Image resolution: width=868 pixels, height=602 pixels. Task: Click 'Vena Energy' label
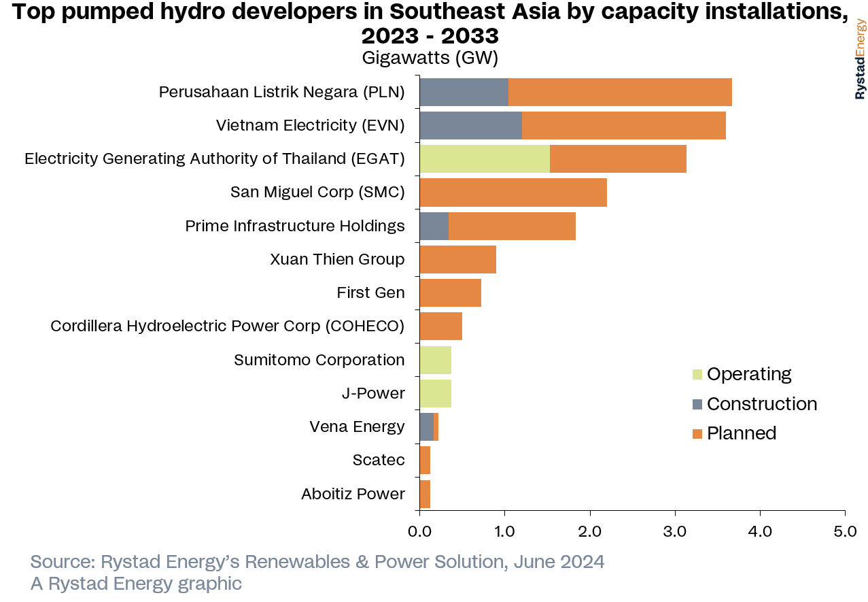[x=357, y=427]
